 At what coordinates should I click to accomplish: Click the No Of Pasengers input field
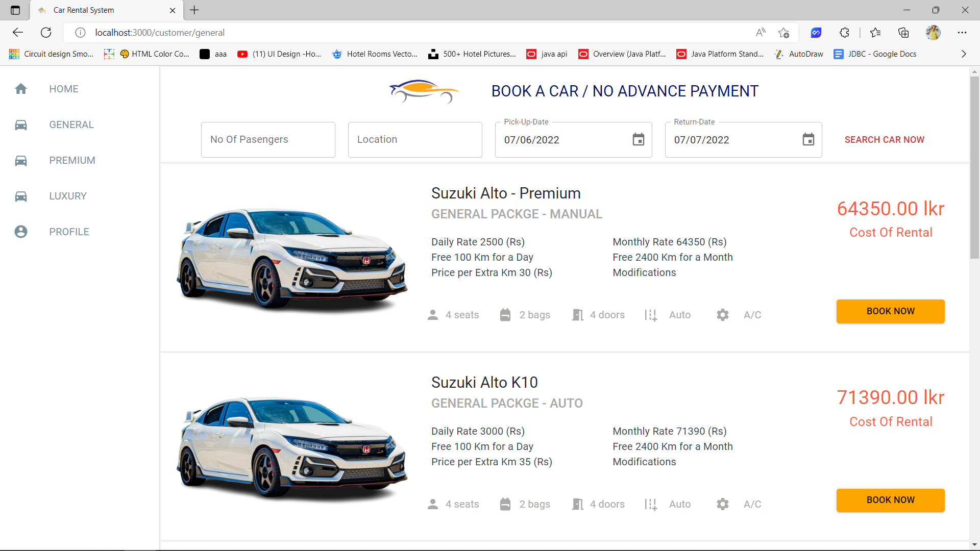268,140
